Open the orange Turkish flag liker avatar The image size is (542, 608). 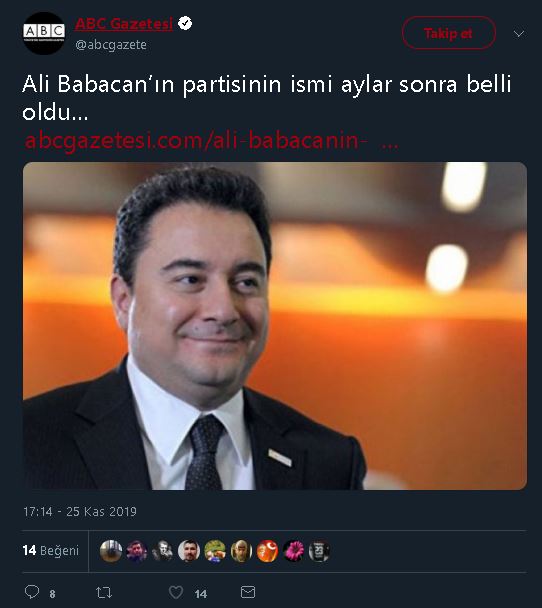(268, 551)
